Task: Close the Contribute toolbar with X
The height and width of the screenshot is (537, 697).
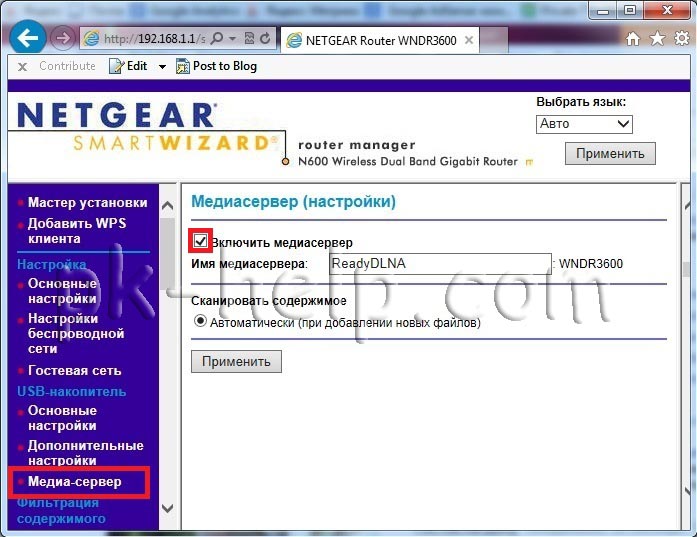Action: pyautogui.click(x=22, y=67)
